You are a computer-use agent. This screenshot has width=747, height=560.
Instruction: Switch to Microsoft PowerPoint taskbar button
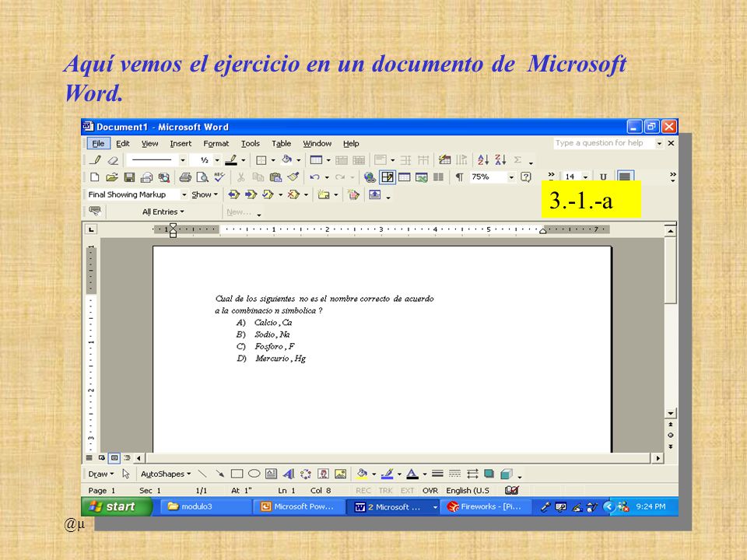tap(299, 506)
